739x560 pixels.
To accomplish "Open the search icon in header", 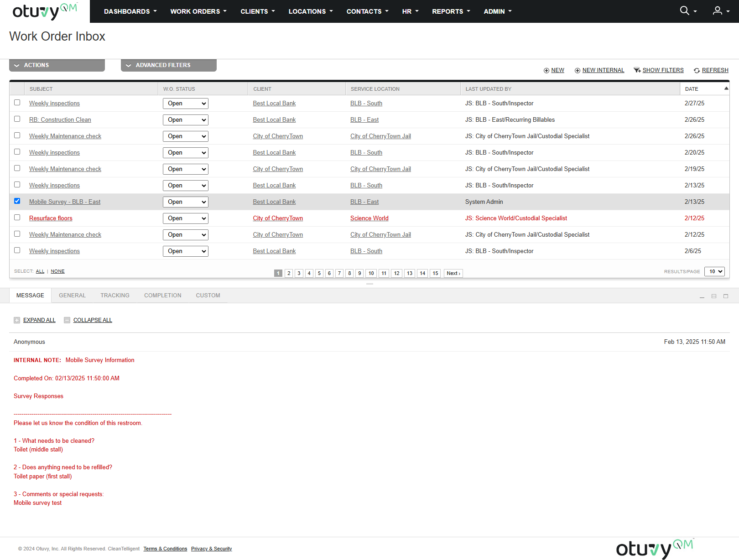I will pyautogui.click(x=685, y=10).
